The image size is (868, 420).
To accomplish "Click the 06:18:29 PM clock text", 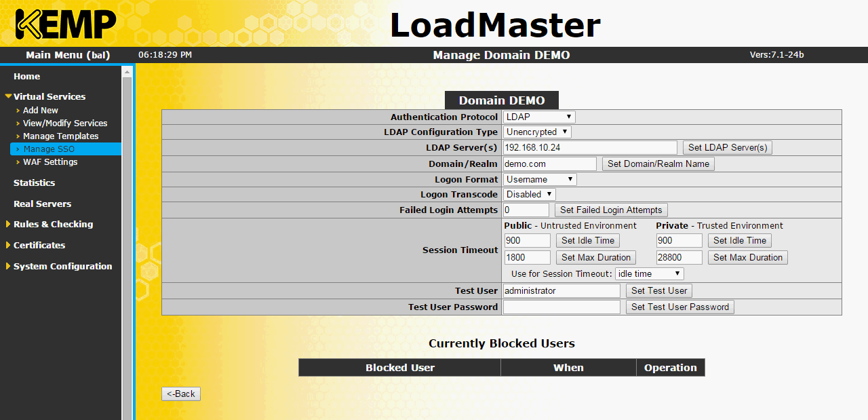I will (x=165, y=54).
